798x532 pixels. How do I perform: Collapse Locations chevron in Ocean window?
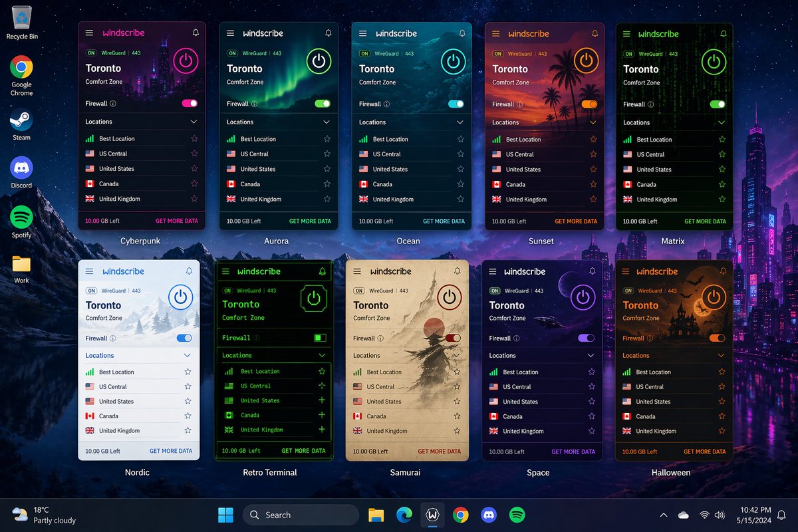coord(460,122)
